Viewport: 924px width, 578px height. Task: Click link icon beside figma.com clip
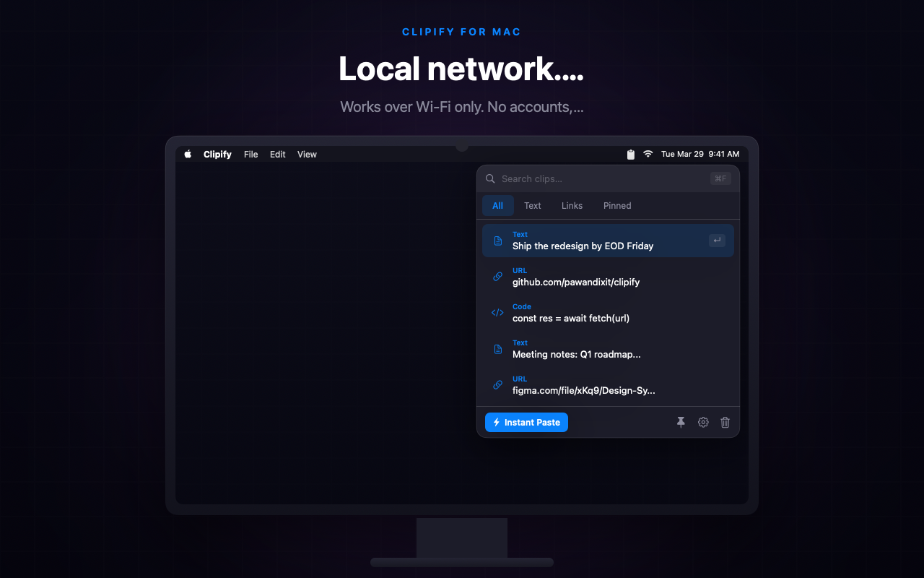click(x=497, y=385)
